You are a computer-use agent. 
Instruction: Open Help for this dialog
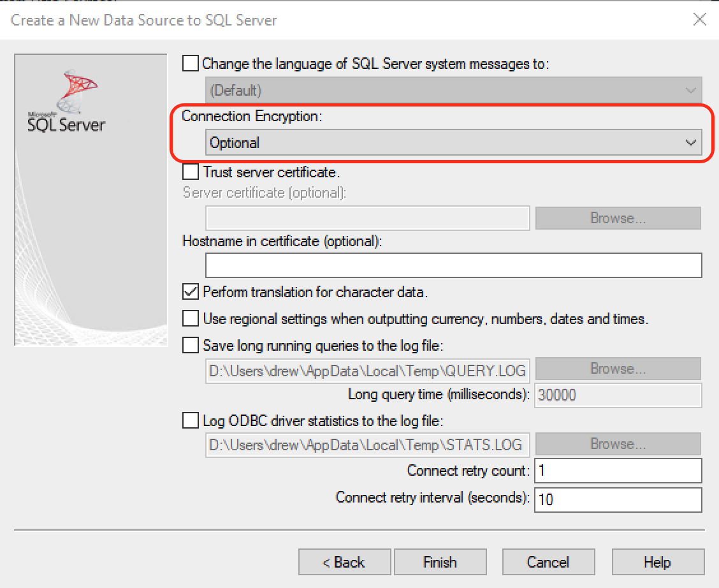[x=657, y=562]
